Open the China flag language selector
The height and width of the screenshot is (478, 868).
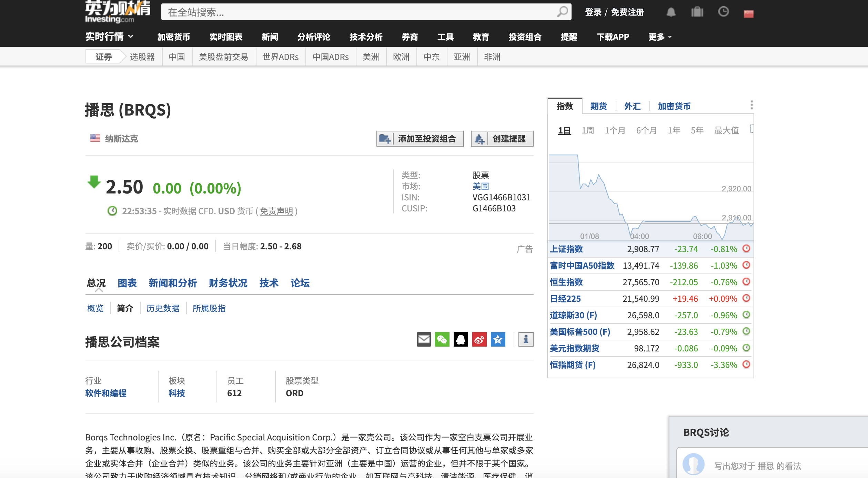point(748,14)
